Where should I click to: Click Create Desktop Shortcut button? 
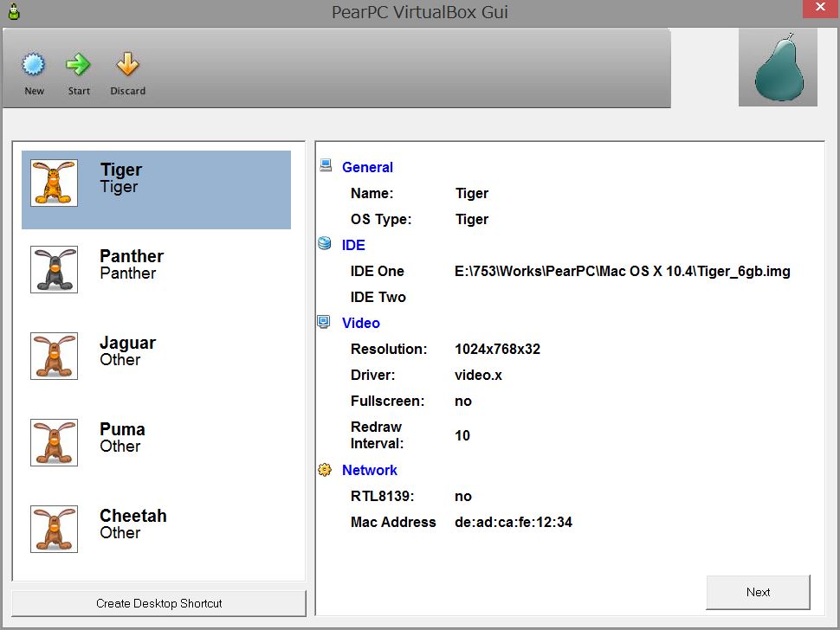point(159,603)
